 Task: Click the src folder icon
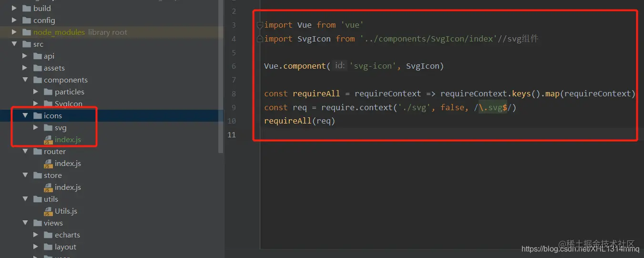click(x=27, y=44)
